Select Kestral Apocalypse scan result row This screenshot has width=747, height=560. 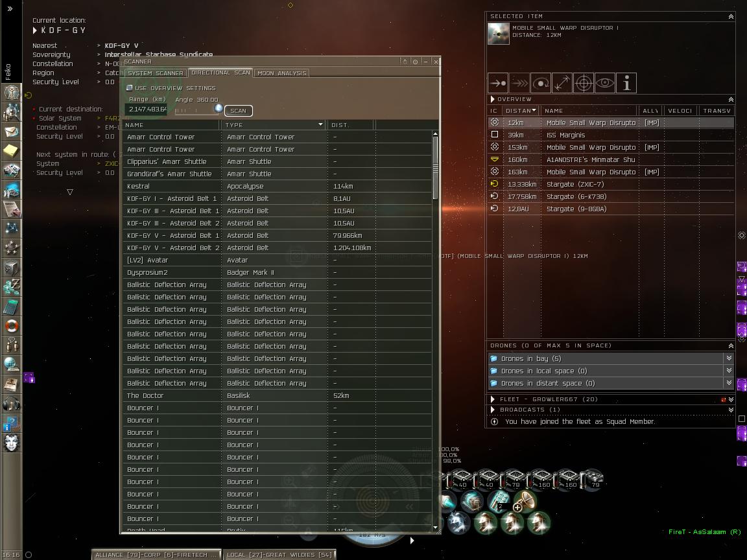click(x=278, y=186)
